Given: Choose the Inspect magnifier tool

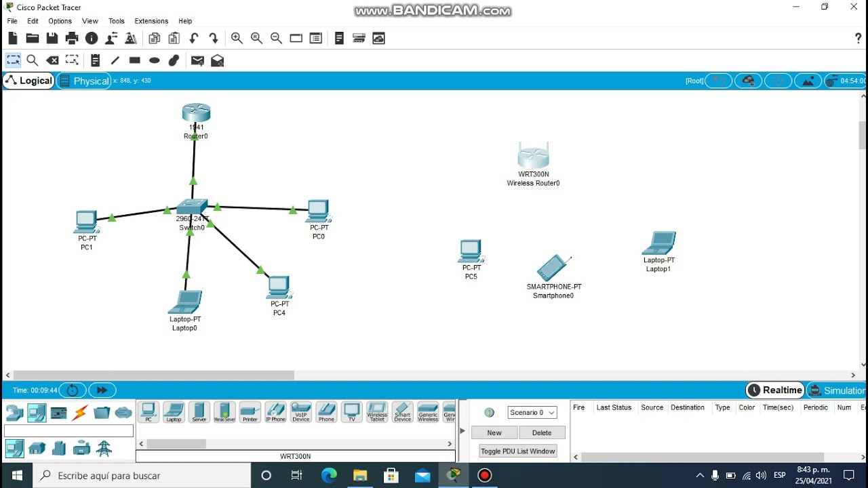Looking at the screenshot, I should (32, 60).
